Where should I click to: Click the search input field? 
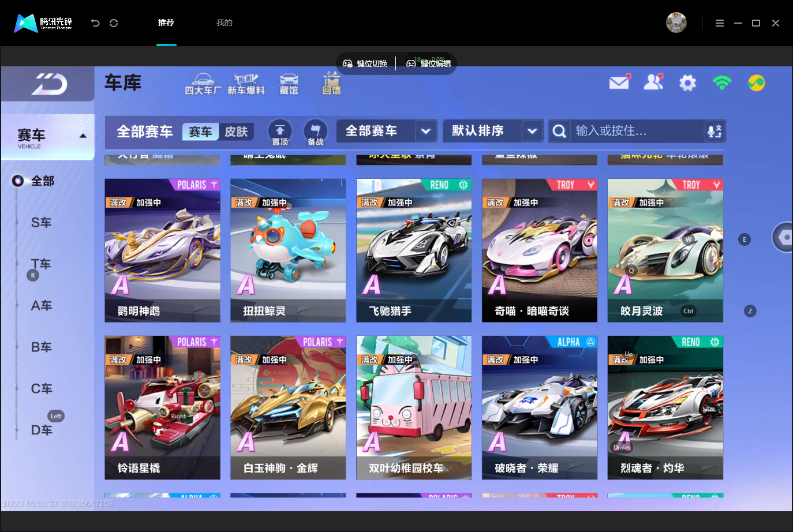638,131
